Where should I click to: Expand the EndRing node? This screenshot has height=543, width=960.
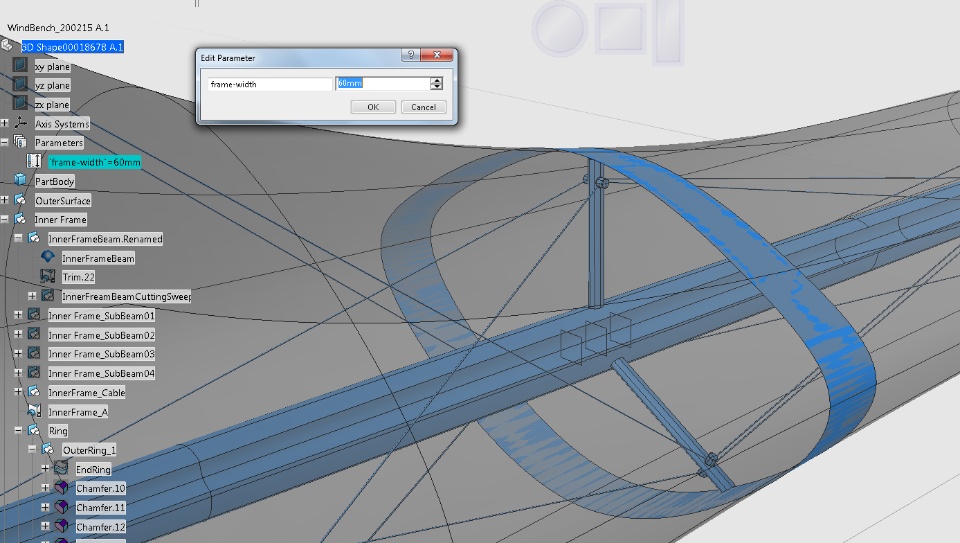[45, 468]
